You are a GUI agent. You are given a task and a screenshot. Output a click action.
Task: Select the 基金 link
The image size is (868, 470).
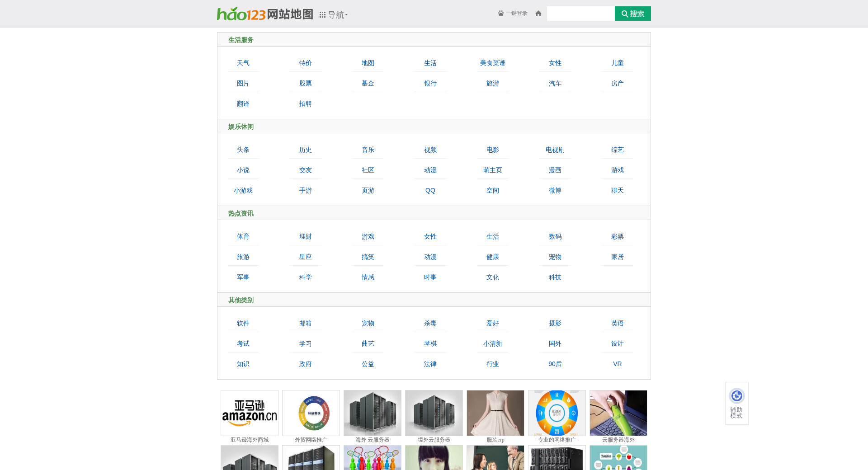[x=368, y=84]
